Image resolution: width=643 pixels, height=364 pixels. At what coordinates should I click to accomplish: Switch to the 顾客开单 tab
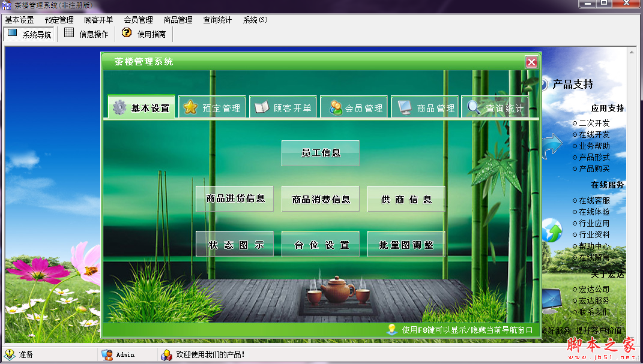(x=283, y=107)
